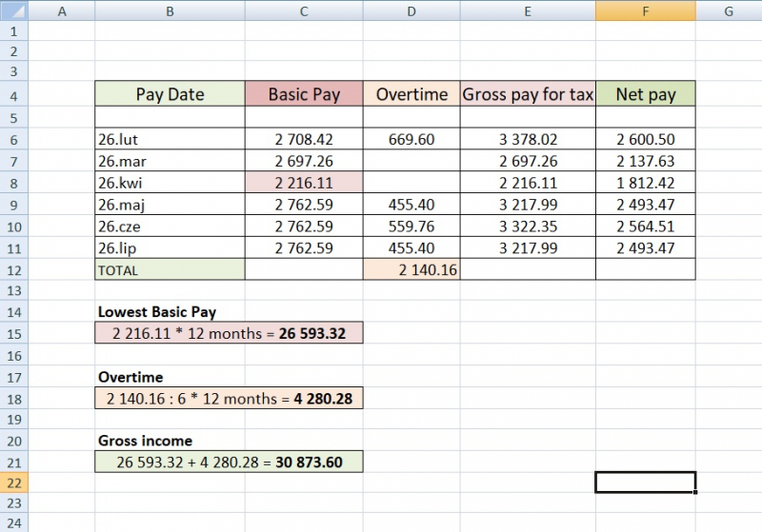The image size is (762, 532).
Task: Select the net pay 2 600.50 cell
Action: (x=645, y=139)
